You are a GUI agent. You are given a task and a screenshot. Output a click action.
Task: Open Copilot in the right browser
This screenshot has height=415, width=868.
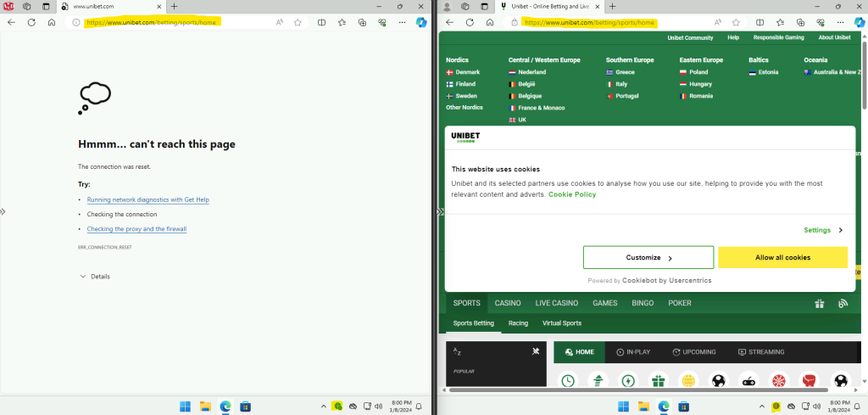(860, 23)
